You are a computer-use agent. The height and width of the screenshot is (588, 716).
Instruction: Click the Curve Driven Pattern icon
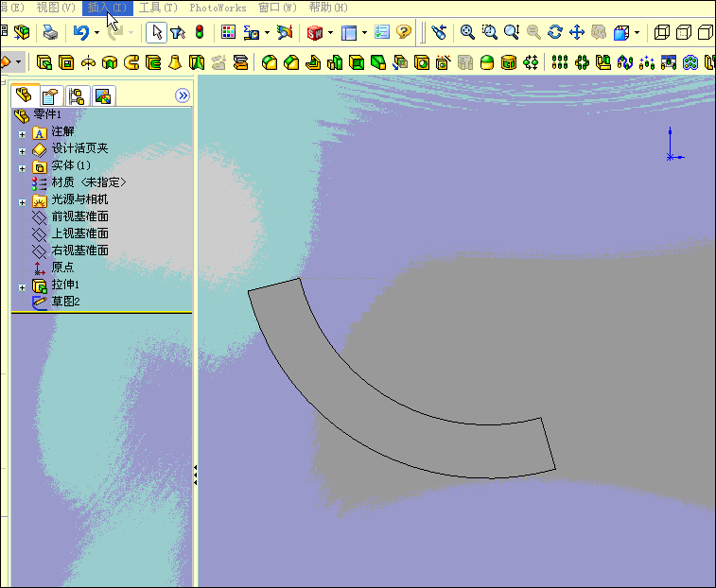625,62
